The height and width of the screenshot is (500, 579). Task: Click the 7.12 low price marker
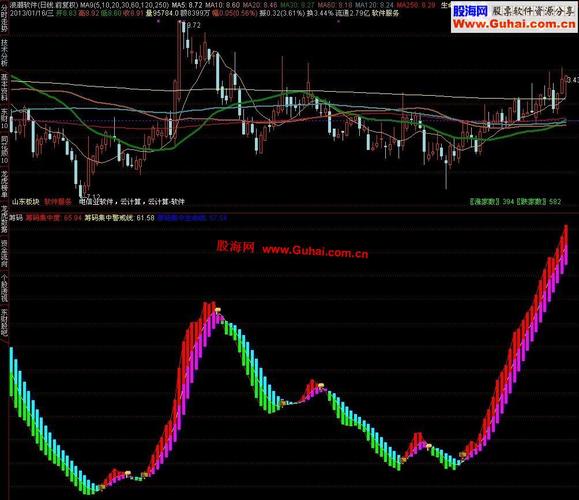(91, 196)
